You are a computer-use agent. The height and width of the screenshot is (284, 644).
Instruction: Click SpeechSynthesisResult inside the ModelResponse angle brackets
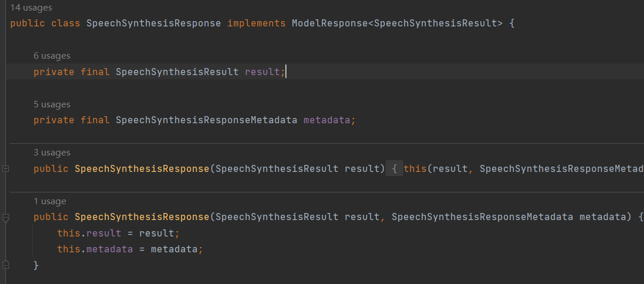(436, 23)
